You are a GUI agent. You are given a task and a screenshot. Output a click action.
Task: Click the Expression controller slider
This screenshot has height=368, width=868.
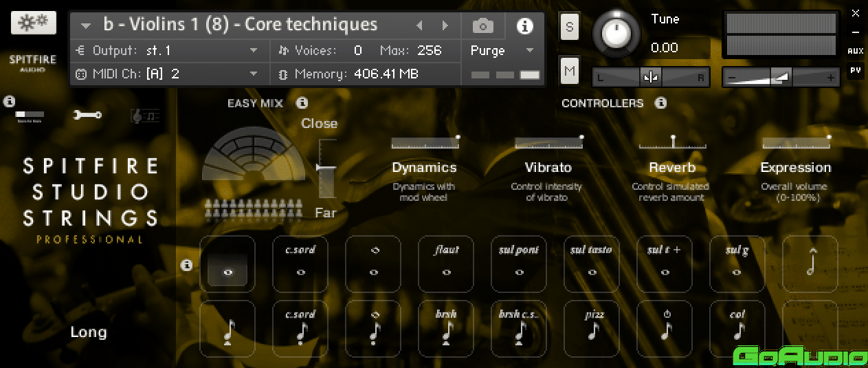[796, 142]
